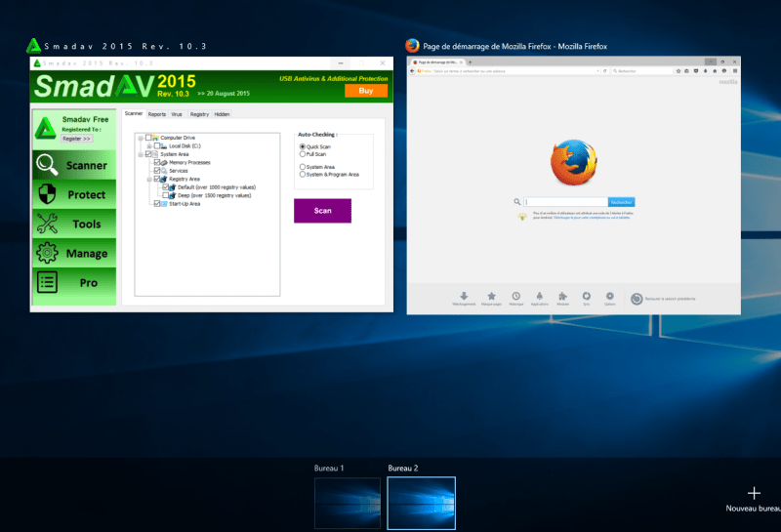Click the Smadav Free green triangle logo

[45, 128]
